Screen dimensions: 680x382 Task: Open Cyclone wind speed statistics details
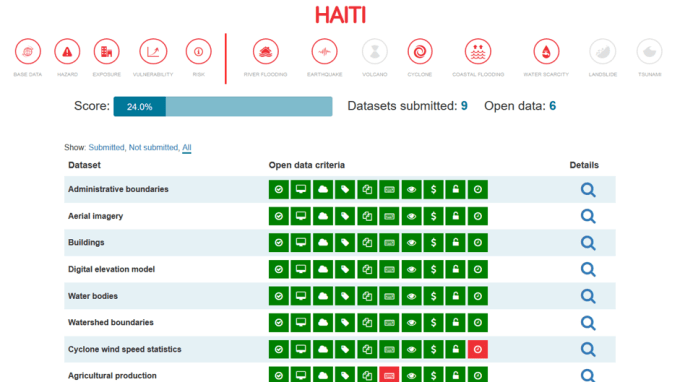point(588,349)
